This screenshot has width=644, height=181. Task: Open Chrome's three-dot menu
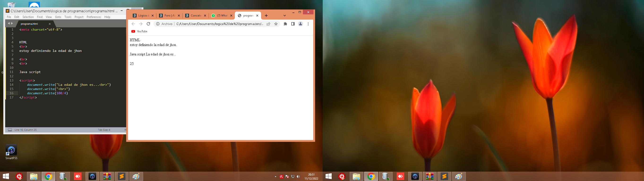[x=308, y=24]
